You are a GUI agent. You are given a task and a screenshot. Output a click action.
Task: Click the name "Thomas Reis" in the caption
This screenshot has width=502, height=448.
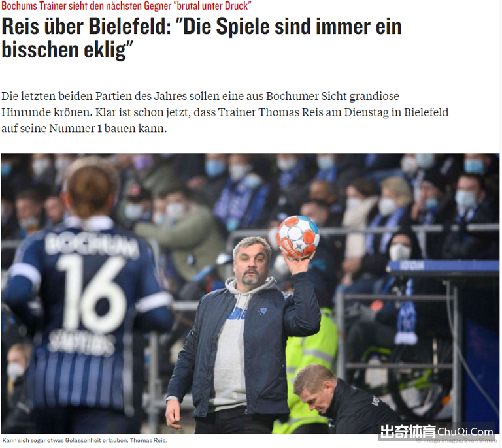coord(148,440)
